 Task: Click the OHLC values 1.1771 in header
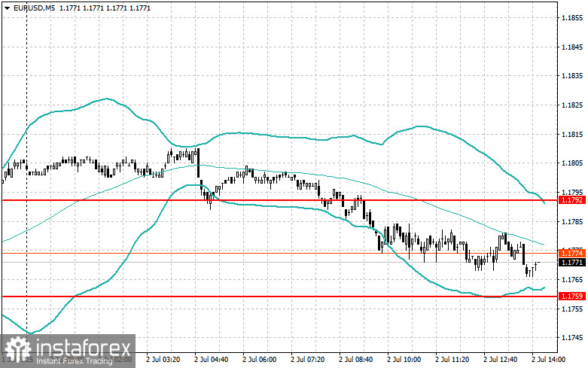[104, 8]
